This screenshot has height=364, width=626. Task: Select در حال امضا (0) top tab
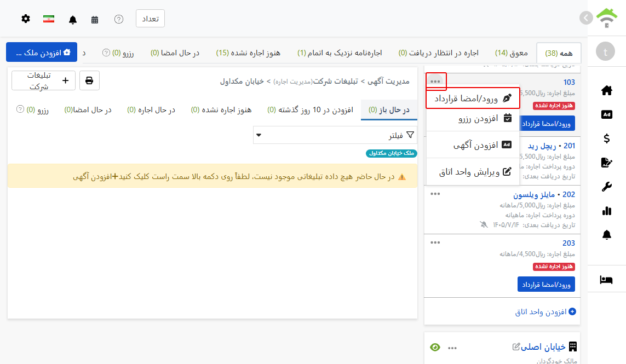(175, 53)
